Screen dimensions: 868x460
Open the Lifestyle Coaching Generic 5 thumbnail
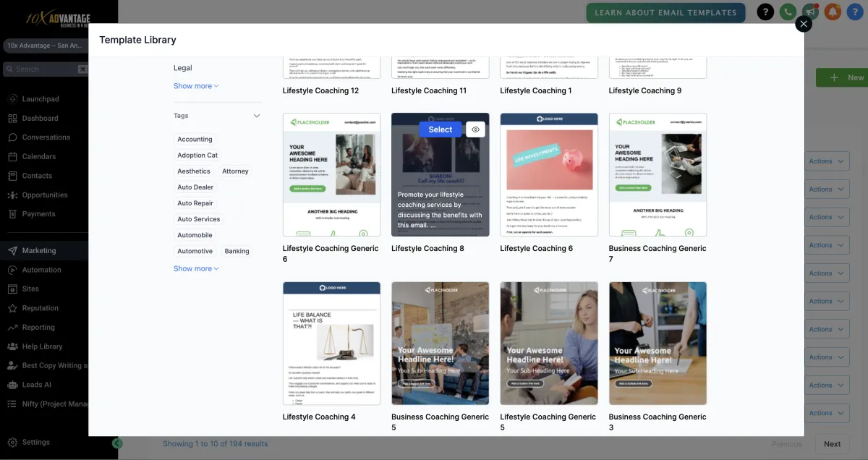tap(549, 344)
